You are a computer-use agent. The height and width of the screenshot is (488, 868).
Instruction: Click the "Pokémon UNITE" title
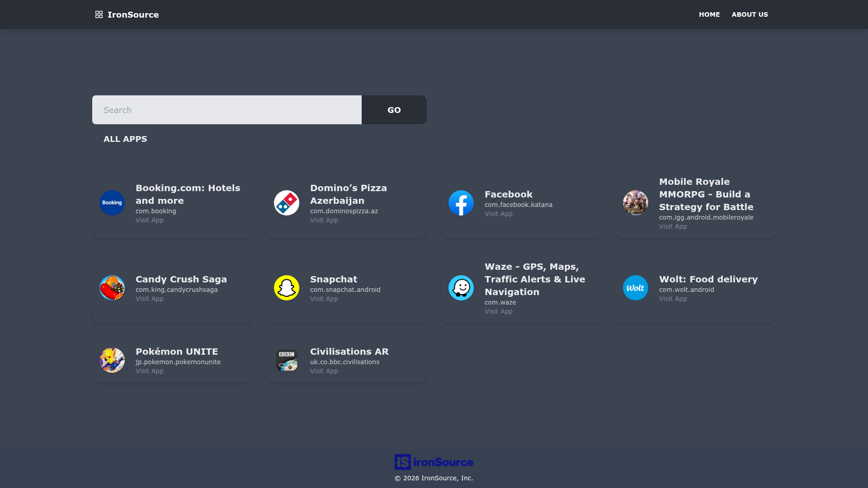click(177, 352)
